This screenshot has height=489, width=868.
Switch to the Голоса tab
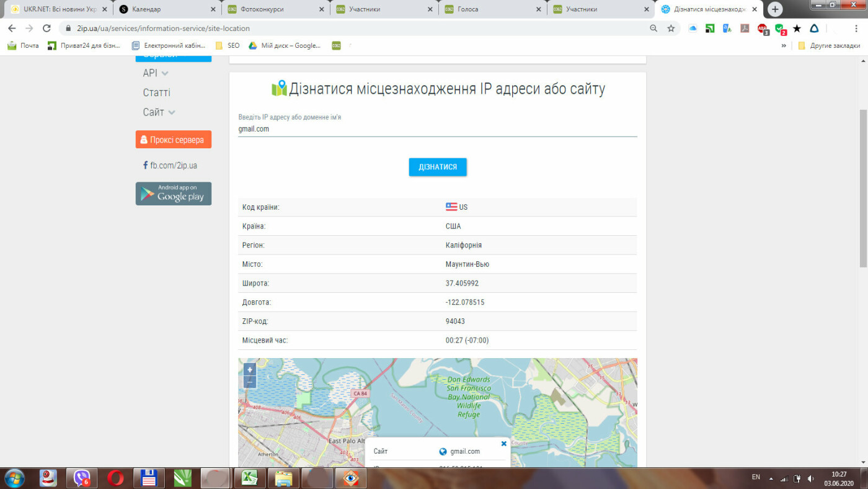(x=492, y=9)
